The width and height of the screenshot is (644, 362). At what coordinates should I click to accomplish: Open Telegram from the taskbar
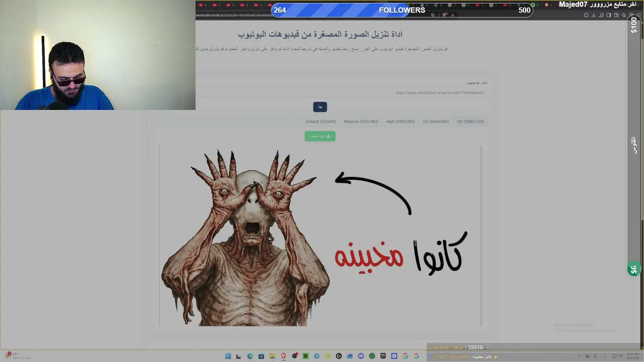tap(316, 356)
